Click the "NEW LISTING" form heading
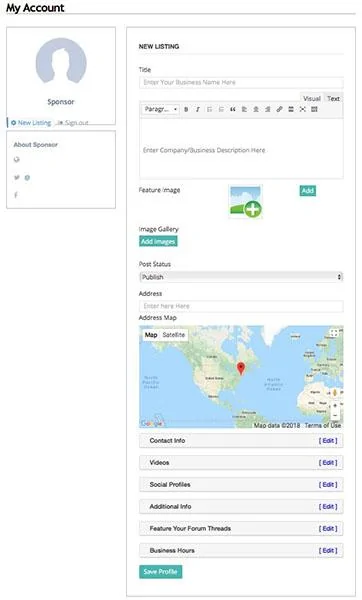The height and width of the screenshot is (600, 362). tap(159, 46)
